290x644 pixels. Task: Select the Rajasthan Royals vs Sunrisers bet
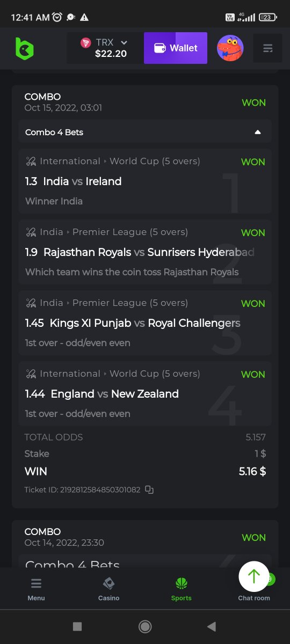(x=145, y=252)
